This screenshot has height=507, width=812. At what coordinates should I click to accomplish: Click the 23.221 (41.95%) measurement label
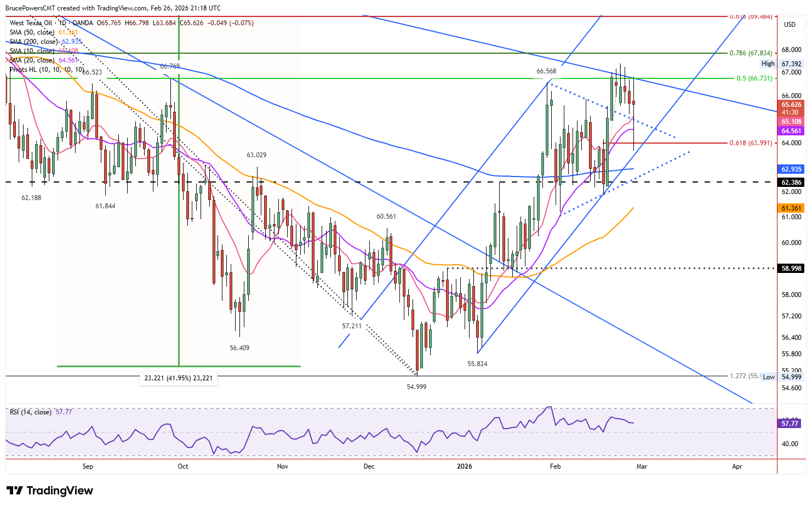point(179,378)
